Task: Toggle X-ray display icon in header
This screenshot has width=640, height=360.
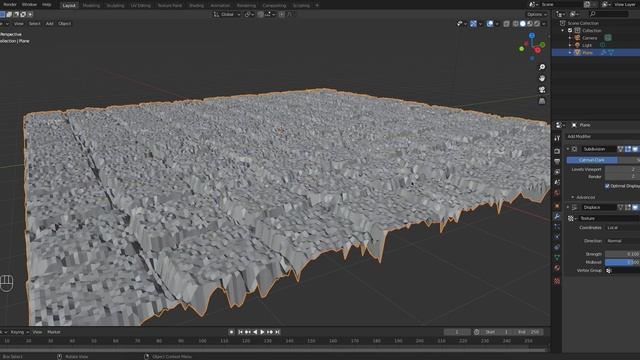Action: (506, 24)
